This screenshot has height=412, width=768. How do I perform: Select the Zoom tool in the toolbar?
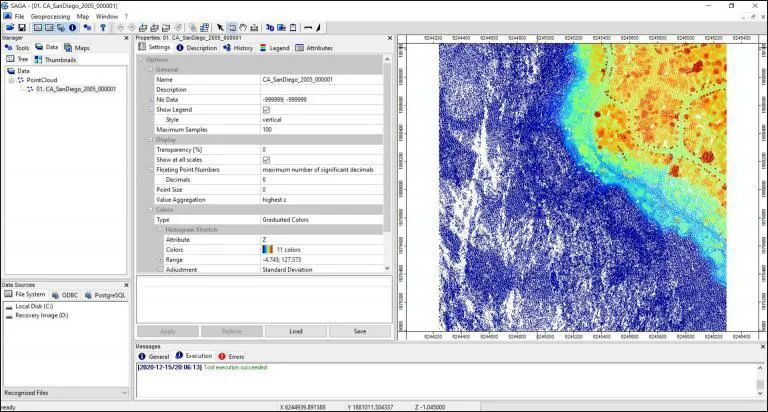tap(232, 28)
